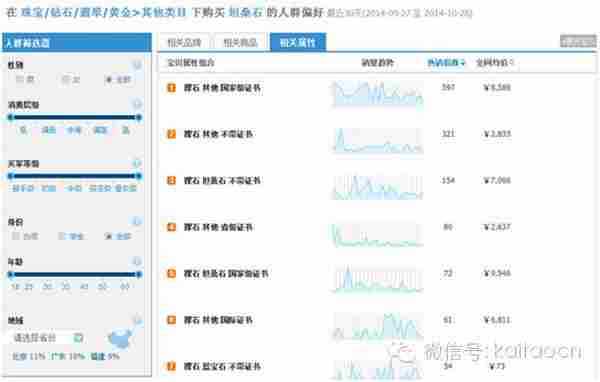Click the help icon beside 地域 filter
Viewport: 600px width, 382px height.
pos(137,320)
